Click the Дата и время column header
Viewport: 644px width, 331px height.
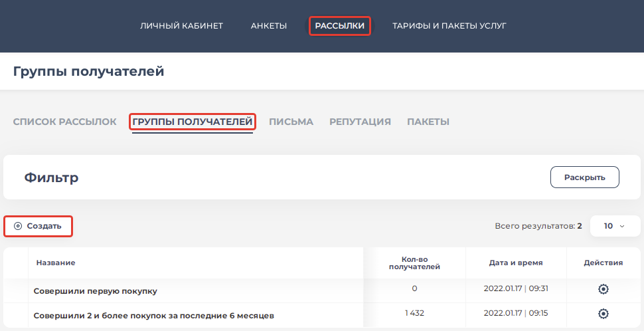point(516,263)
